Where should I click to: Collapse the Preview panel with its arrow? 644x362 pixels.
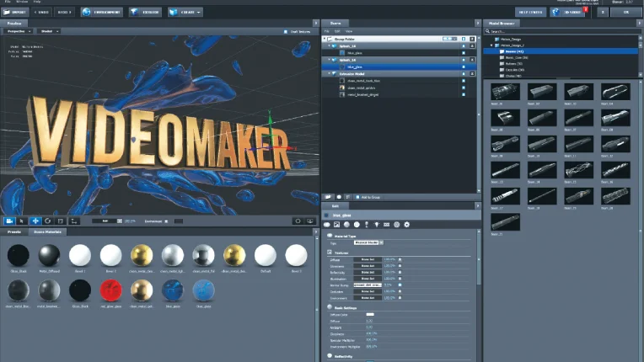316,24
